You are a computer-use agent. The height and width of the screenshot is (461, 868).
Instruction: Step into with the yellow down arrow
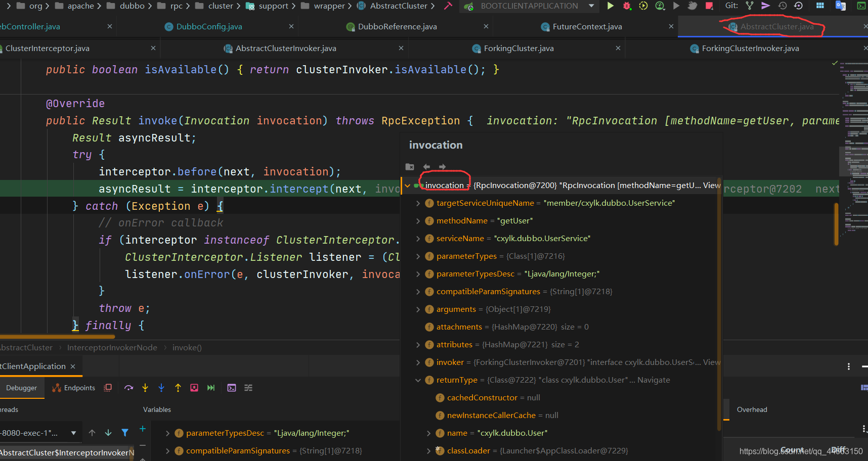coord(145,388)
